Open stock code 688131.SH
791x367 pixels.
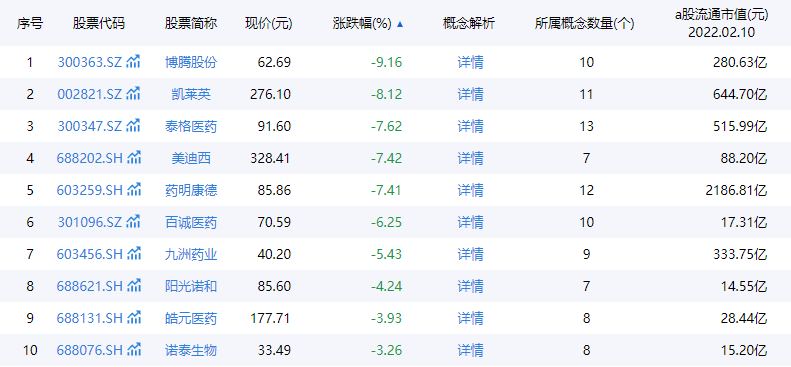coord(90,318)
